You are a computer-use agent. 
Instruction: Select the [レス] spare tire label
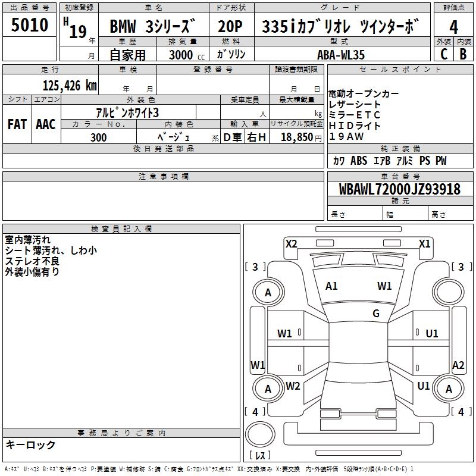tap(260, 455)
